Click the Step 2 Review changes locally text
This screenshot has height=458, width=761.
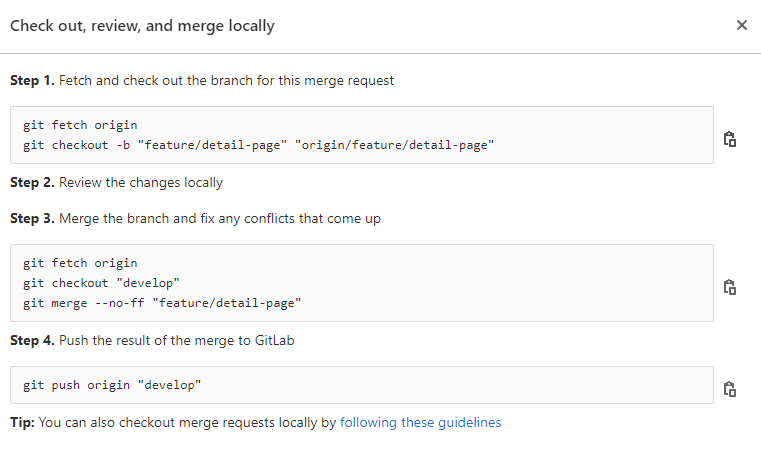tap(116, 182)
